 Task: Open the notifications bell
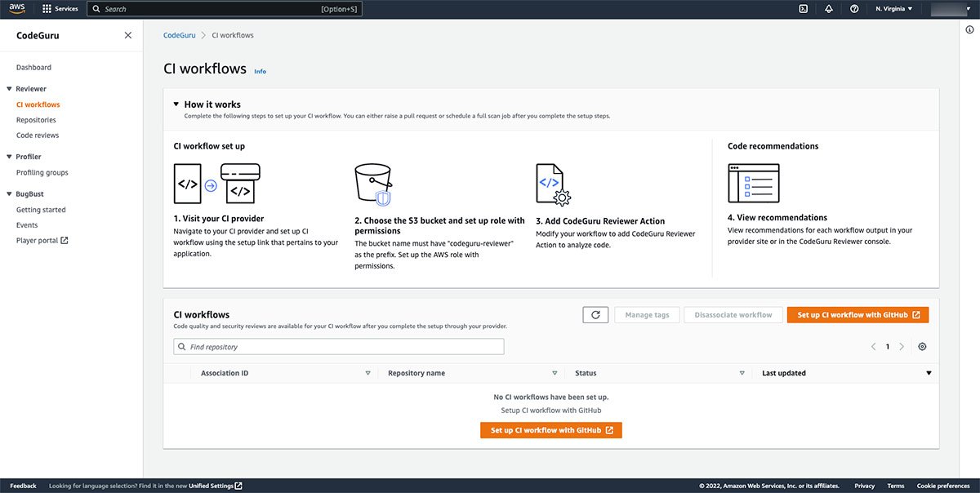click(827, 8)
